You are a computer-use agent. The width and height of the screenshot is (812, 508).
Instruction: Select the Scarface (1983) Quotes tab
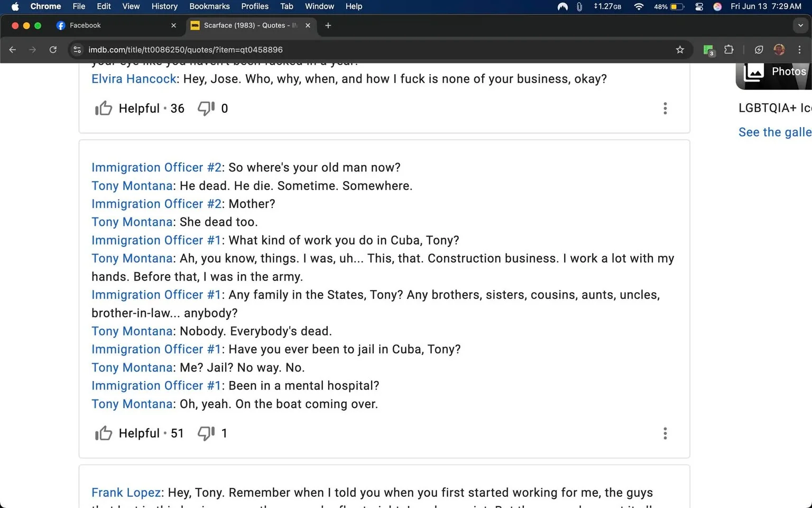(251, 25)
